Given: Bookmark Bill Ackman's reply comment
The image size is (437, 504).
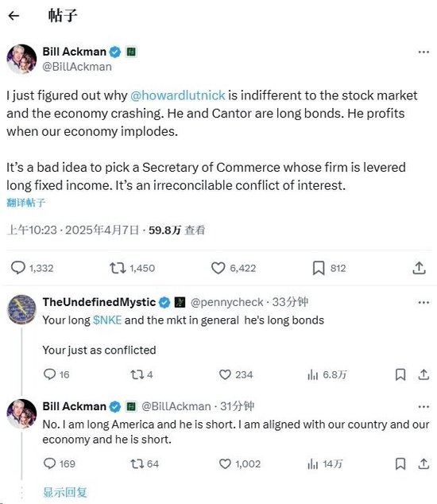Looking at the screenshot, I should (400, 463).
